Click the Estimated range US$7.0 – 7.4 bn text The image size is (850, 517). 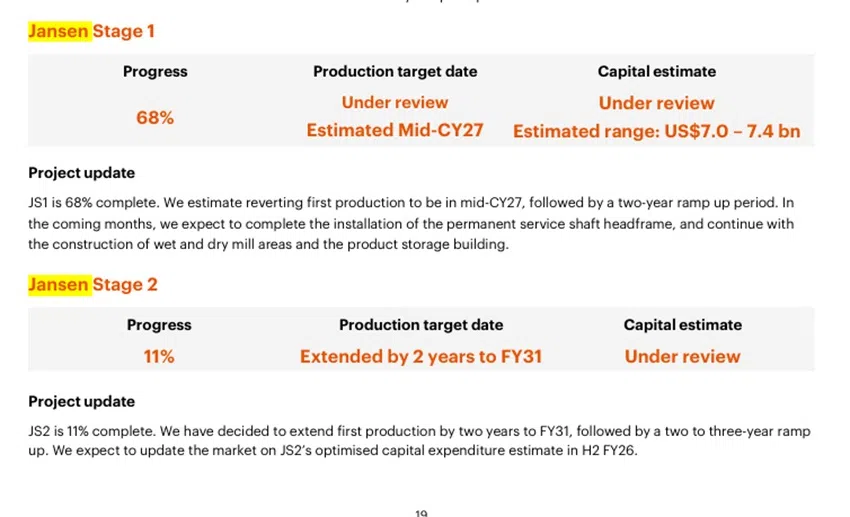[x=656, y=131]
